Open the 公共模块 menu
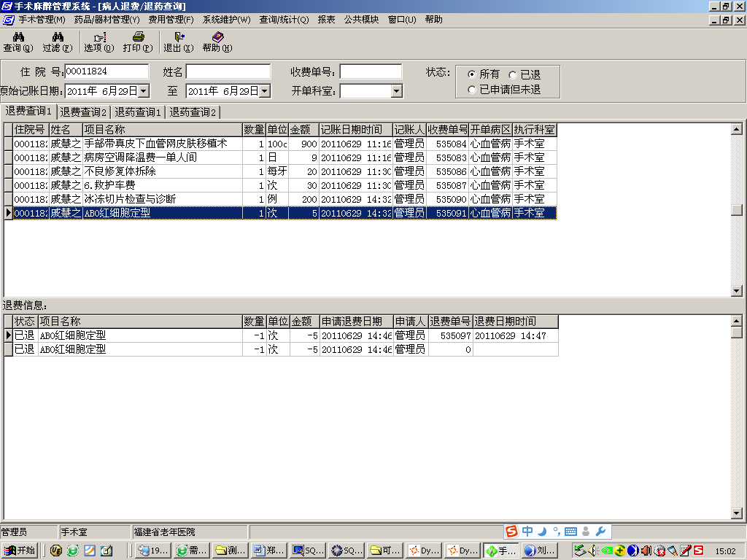 point(361,20)
